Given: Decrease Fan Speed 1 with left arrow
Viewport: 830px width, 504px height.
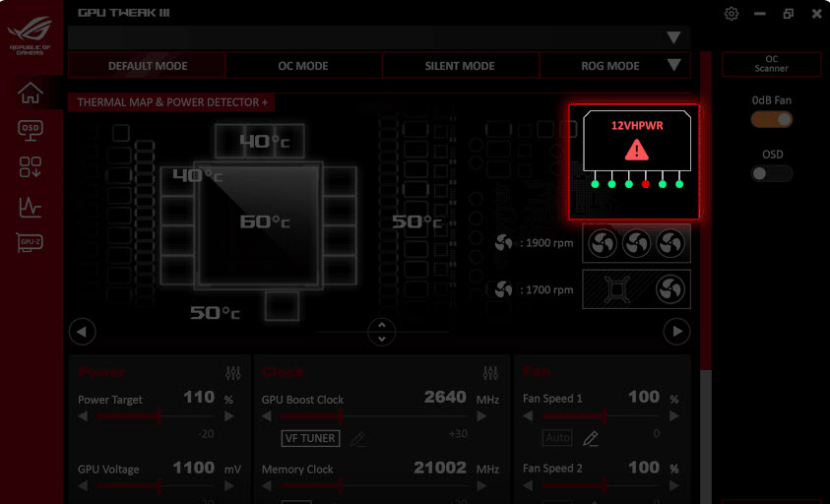Looking at the screenshot, I should [x=528, y=416].
